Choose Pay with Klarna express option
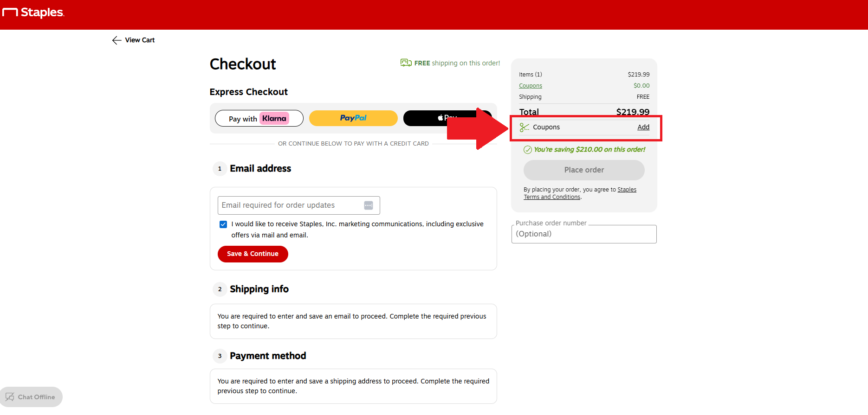Viewport: 868px width, 415px height. point(259,118)
